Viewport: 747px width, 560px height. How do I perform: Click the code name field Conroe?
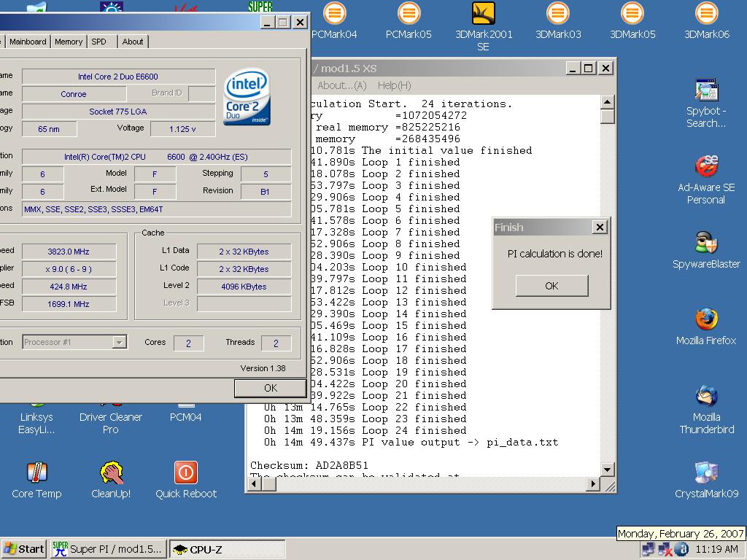coord(74,94)
